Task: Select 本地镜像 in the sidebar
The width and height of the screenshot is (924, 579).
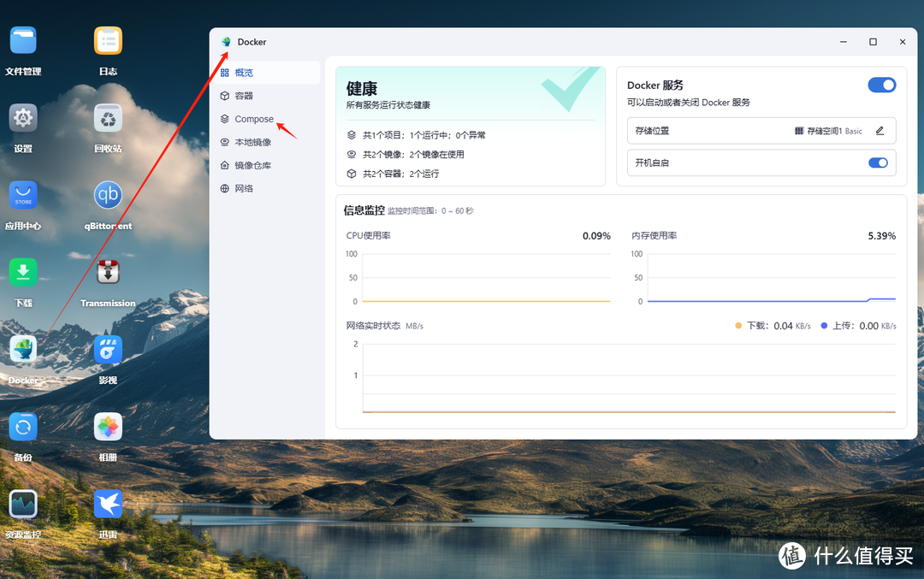Action: click(252, 142)
